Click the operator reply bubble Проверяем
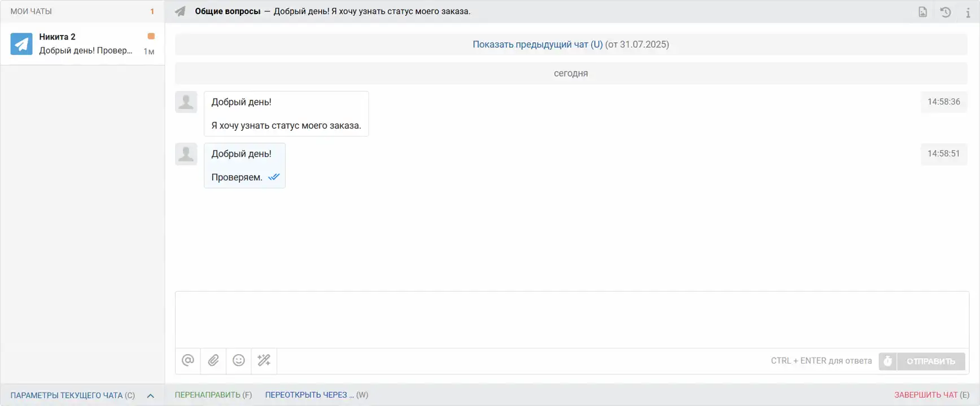This screenshot has width=980, height=406. pyautogui.click(x=244, y=165)
